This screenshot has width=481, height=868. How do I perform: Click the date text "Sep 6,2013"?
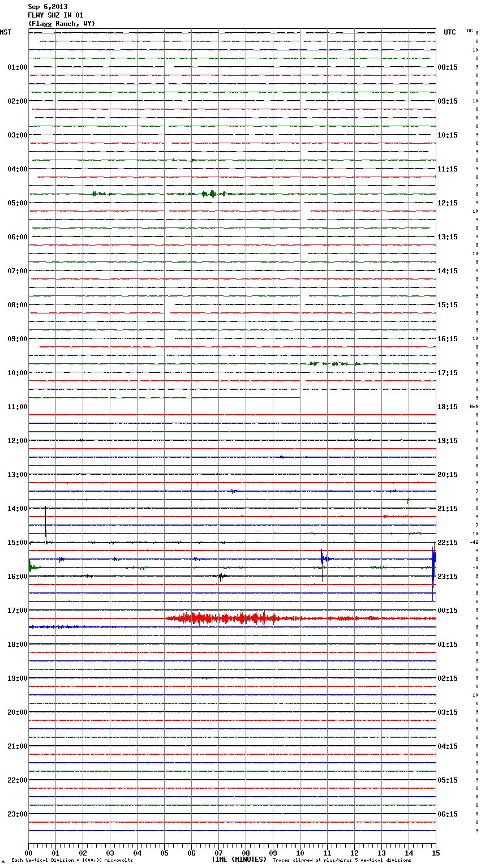[x=48, y=7]
